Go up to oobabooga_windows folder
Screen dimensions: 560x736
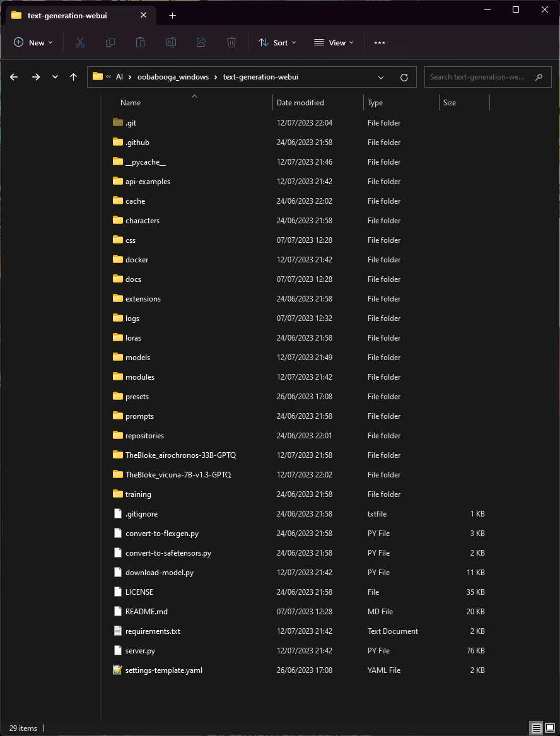click(x=73, y=76)
